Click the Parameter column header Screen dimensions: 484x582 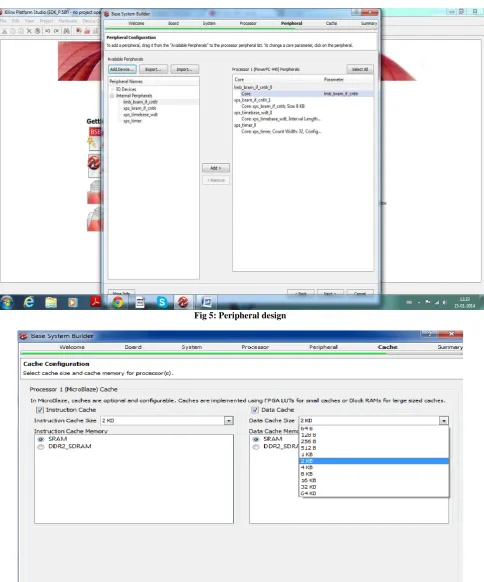coord(334,79)
